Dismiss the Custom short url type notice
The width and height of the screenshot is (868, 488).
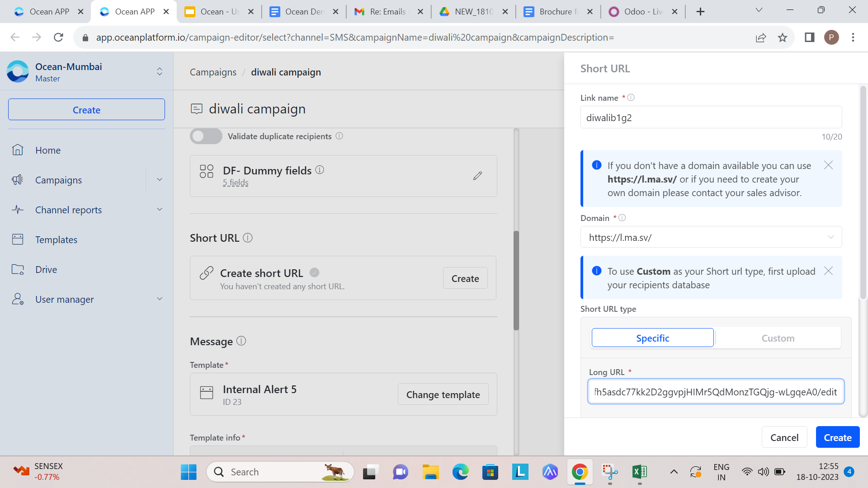[828, 271]
